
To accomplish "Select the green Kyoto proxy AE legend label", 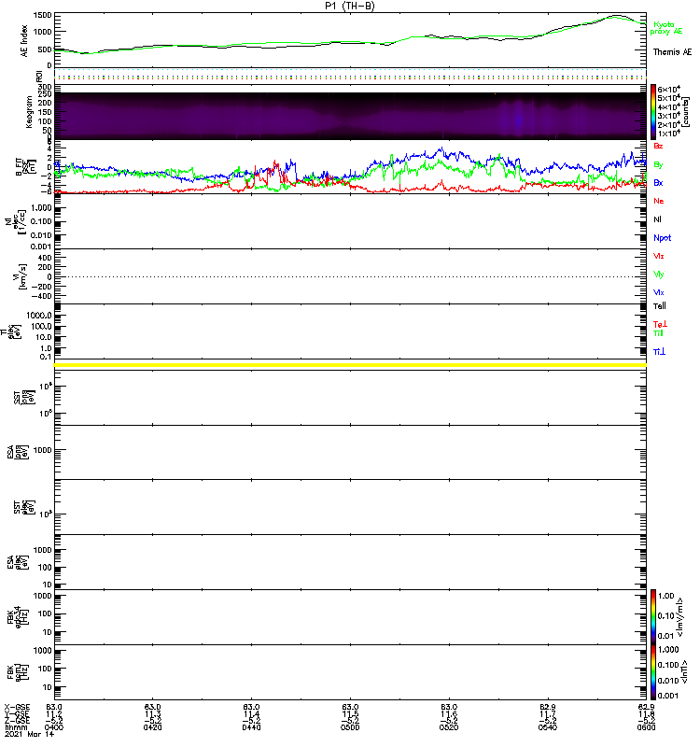I will [x=665, y=28].
